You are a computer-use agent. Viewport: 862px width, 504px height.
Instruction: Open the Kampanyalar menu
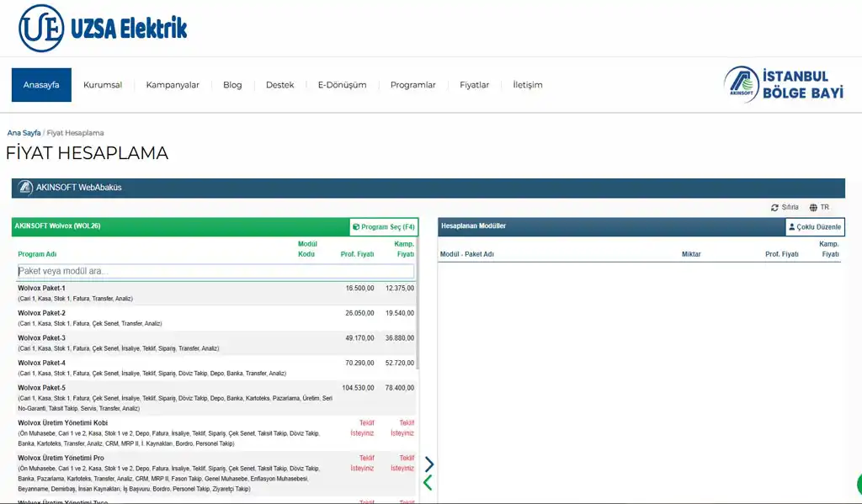(173, 85)
